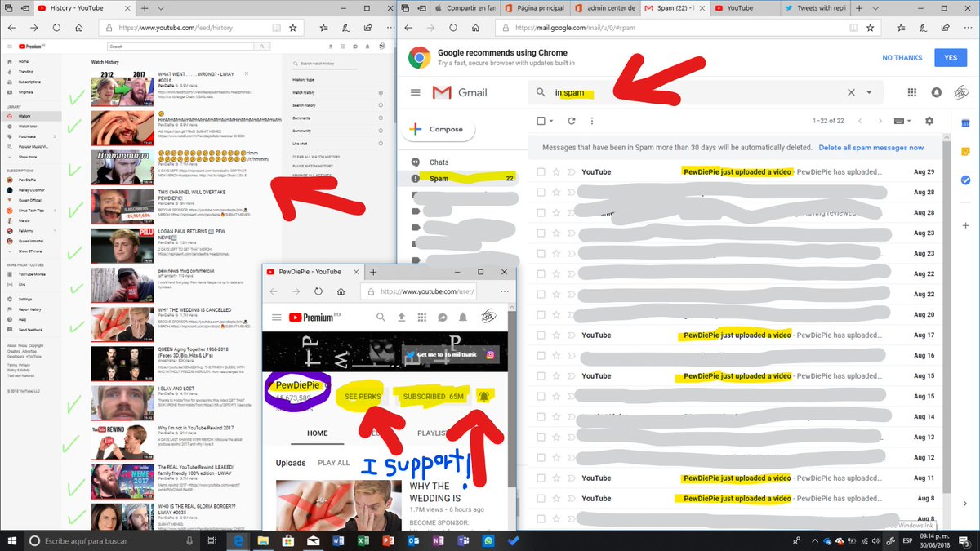Click the Windows Start button

(11, 540)
